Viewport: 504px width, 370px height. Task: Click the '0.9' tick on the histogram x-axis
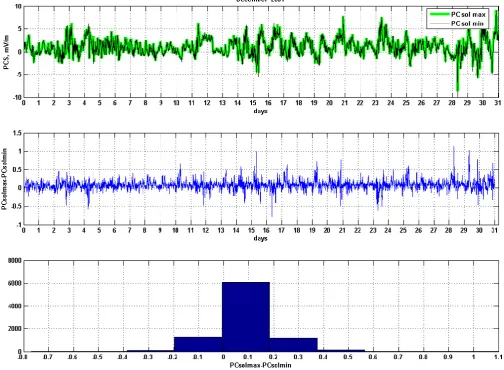pyautogui.click(x=448, y=357)
